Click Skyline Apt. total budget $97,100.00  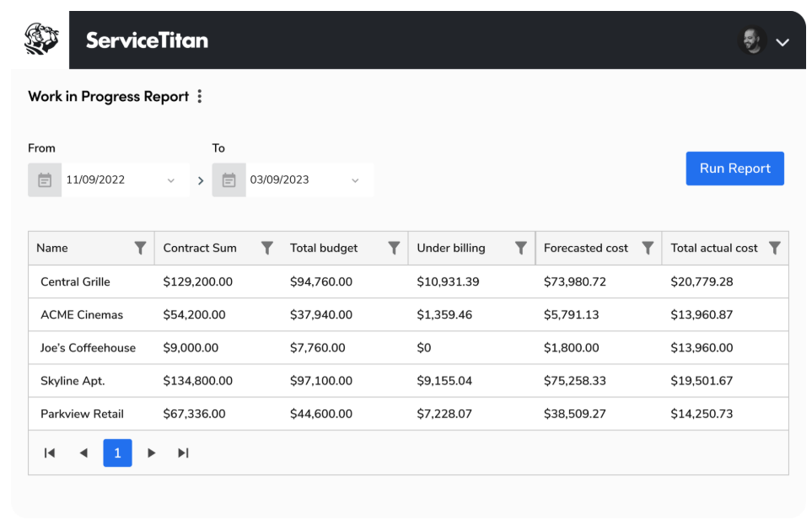coord(321,381)
